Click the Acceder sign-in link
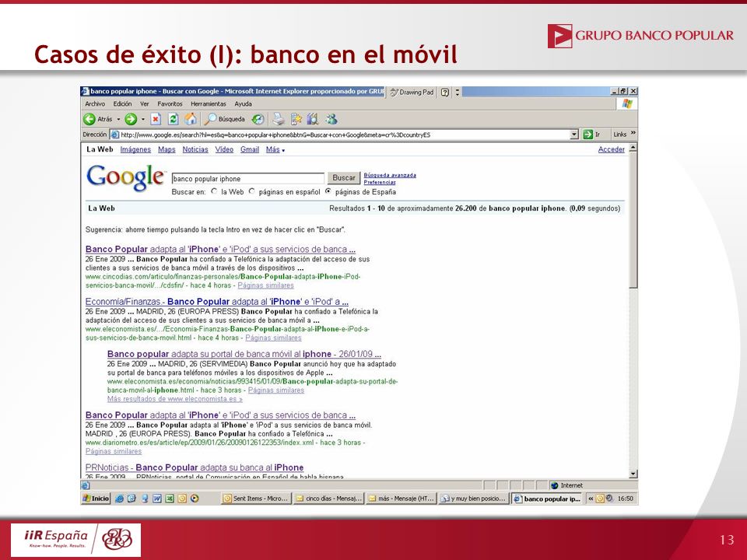This screenshot has width=747, height=560. (x=612, y=149)
